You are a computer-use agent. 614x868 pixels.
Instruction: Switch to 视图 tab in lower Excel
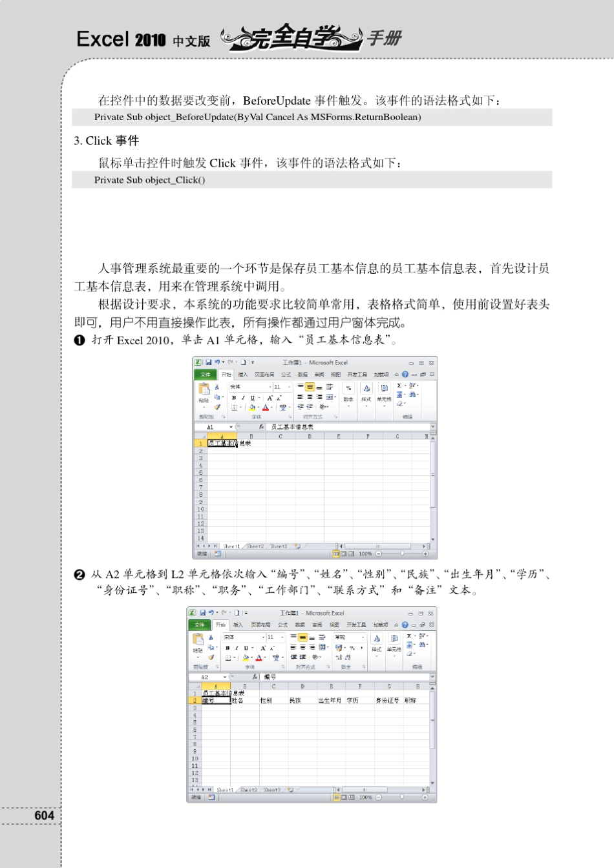pyautogui.click(x=334, y=625)
